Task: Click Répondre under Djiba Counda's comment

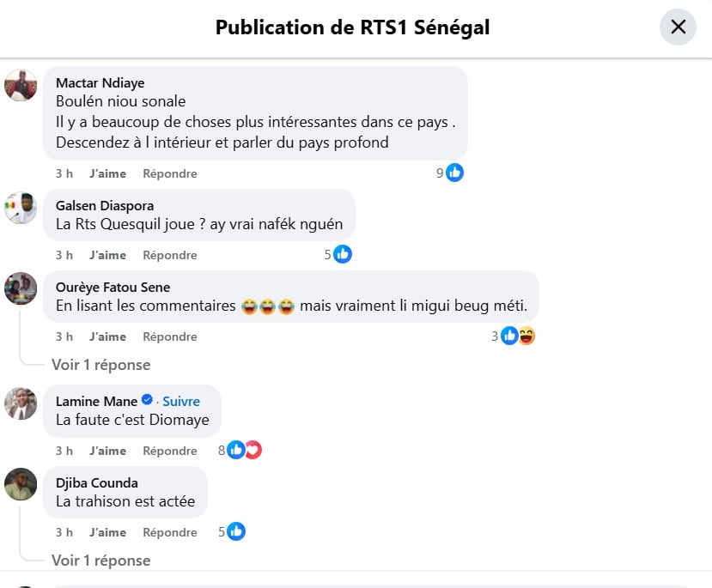Action: (x=170, y=532)
